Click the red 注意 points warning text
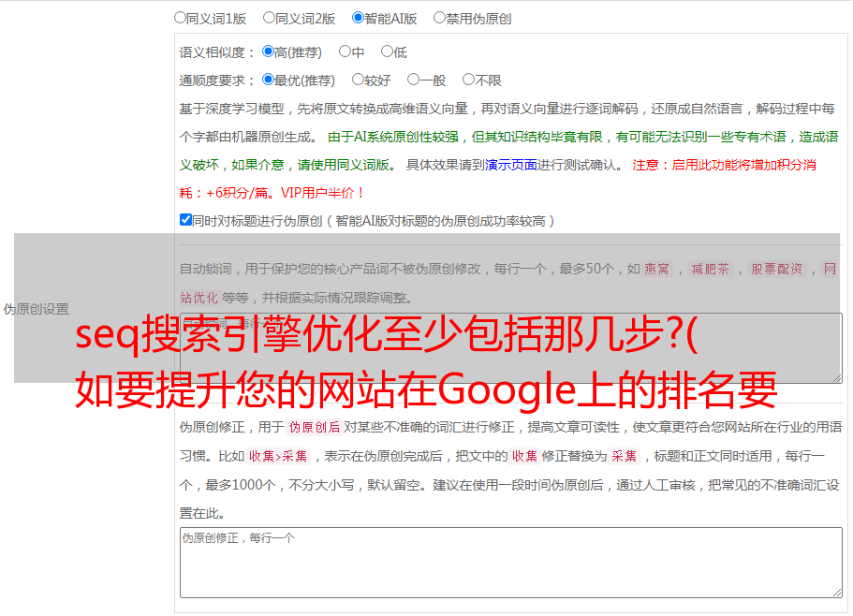Image resolution: width=853 pixels, height=616 pixels. pyautogui.click(x=498, y=179)
